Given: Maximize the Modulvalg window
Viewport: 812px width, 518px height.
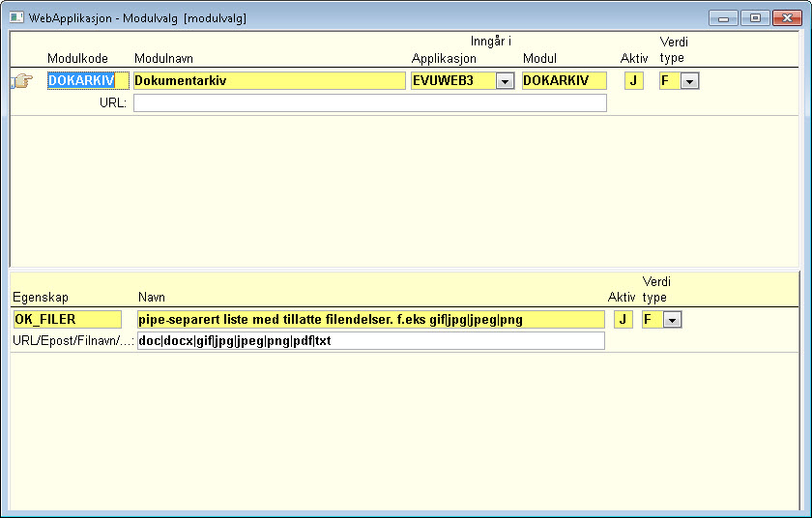Looking at the screenshot, I should point(755,18).
